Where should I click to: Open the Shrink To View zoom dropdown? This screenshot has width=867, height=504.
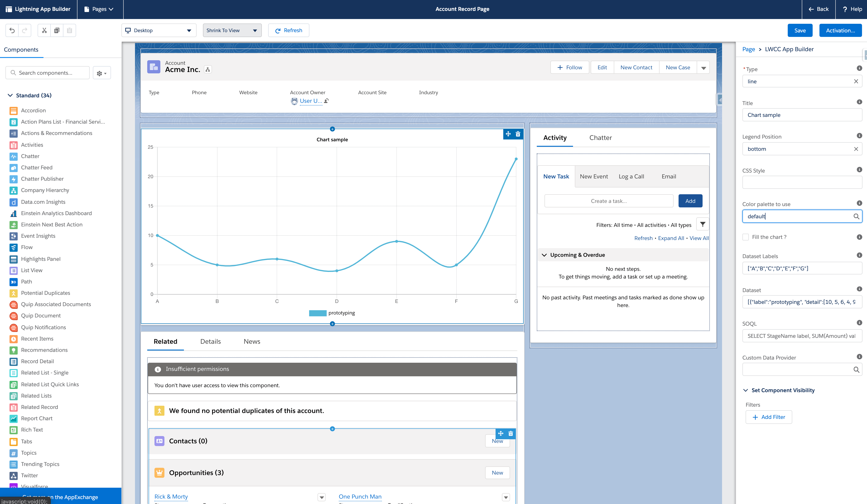click(232, 30)
